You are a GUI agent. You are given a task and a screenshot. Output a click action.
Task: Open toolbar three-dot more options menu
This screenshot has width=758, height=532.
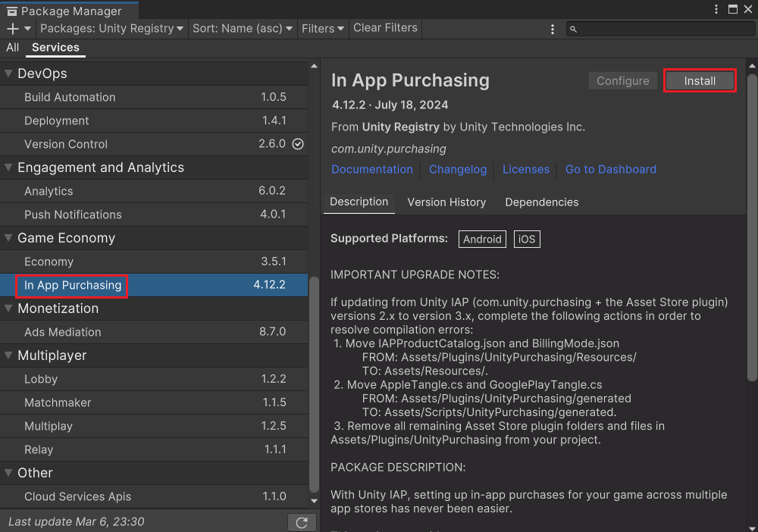coord(553,29)
